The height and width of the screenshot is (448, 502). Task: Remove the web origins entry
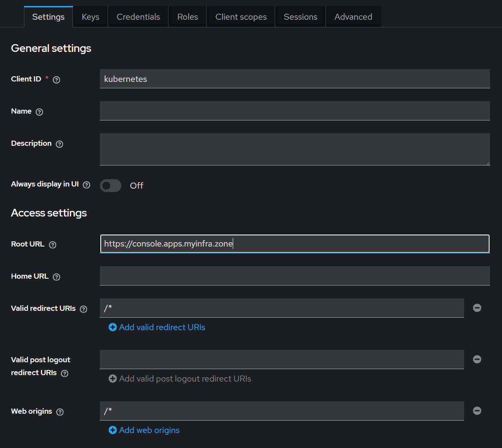point(477,411)
